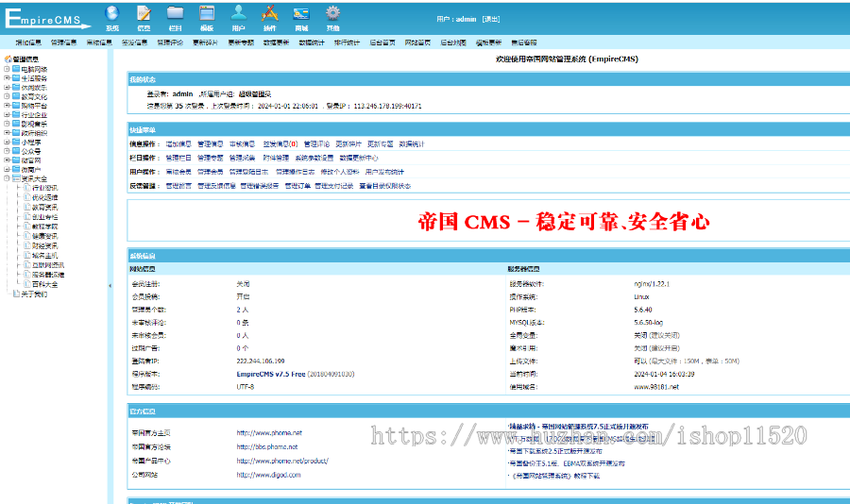Click the nginx/1.22.1 server software value

[652, 284]
